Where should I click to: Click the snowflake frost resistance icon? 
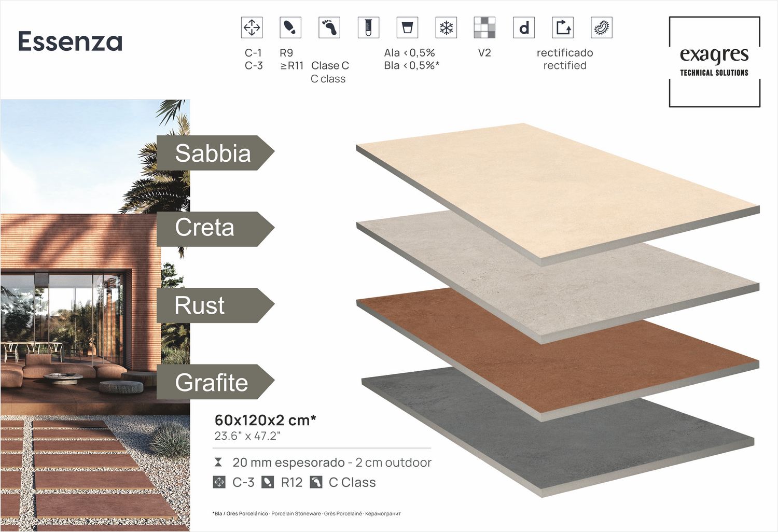[x=446, y=27]
